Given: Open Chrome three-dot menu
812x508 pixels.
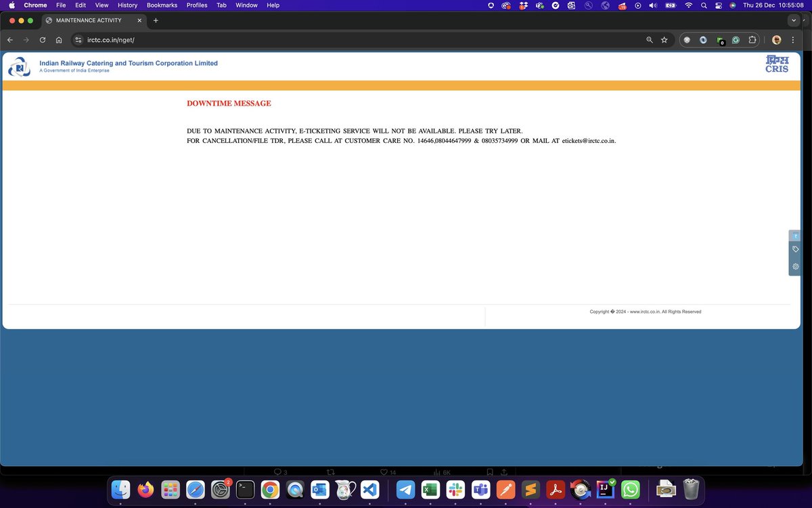Looking at the screenshot, I should (x=793, y=40).
